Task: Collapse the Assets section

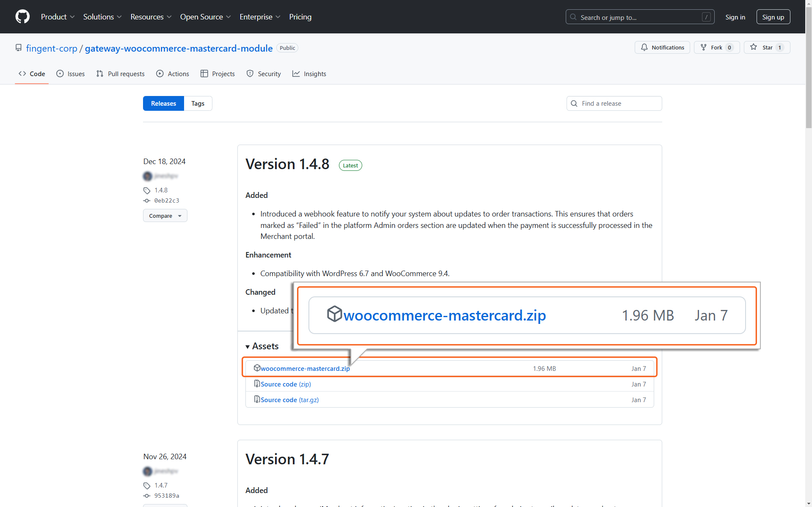Action: tap(262, 346)
